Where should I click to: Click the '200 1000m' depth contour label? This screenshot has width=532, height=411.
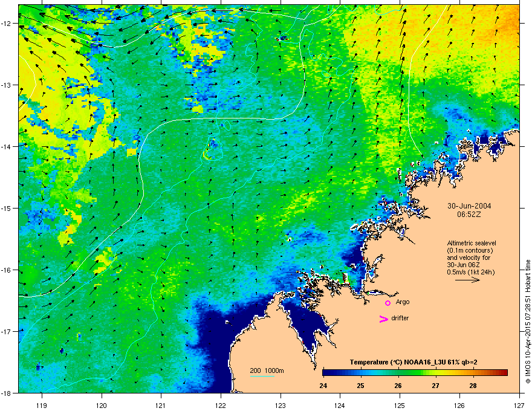tap(267, 371)
